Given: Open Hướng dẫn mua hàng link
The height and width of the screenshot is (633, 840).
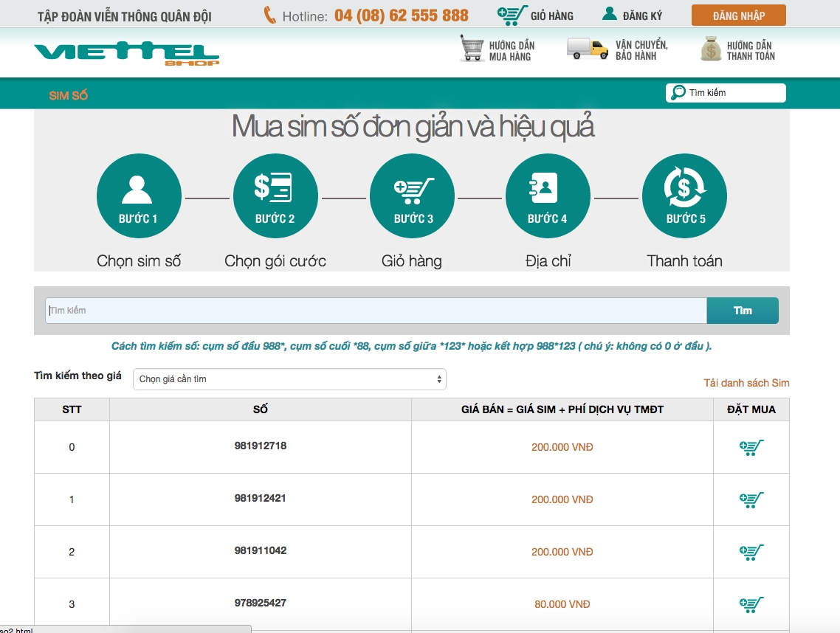Looking at the screenshot, I should 512,51.
